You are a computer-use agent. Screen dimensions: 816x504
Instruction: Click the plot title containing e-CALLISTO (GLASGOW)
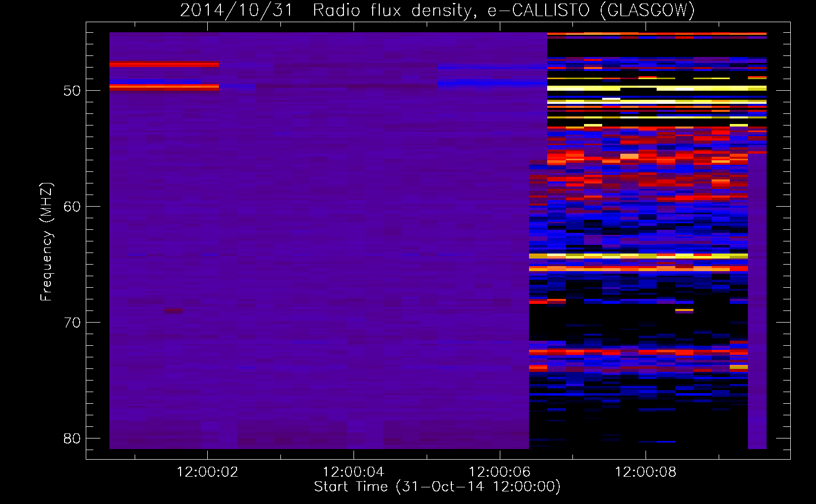(x=437, y=10)
